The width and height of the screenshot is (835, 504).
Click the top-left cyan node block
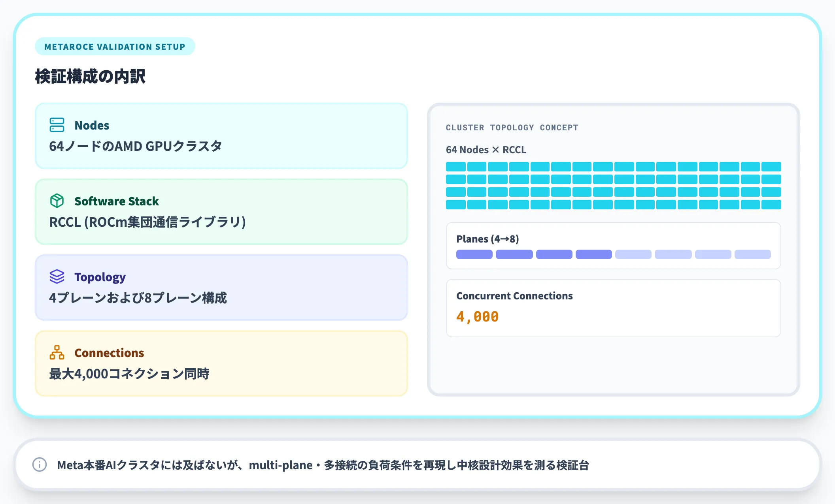pyautogui.click(x=456, y=167)
